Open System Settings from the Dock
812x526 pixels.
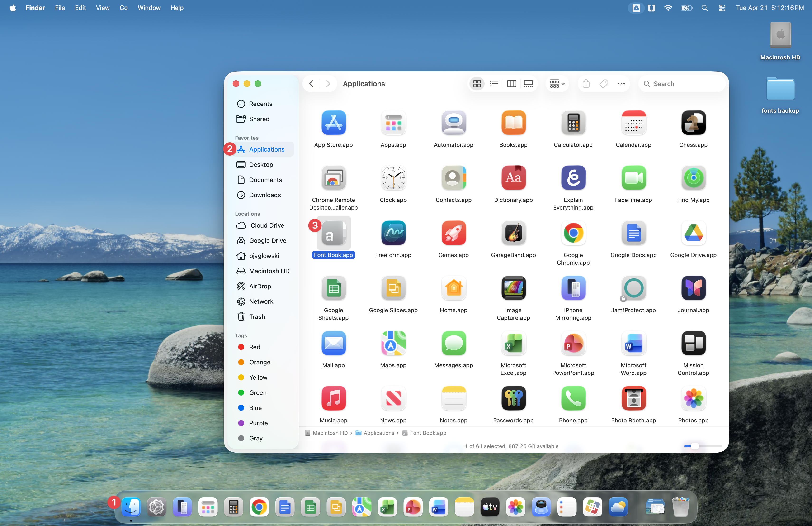157,507
